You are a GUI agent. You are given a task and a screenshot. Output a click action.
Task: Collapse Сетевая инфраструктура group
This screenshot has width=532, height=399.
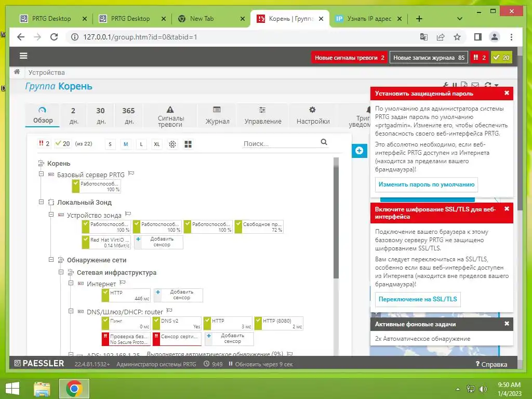point(61,272)
